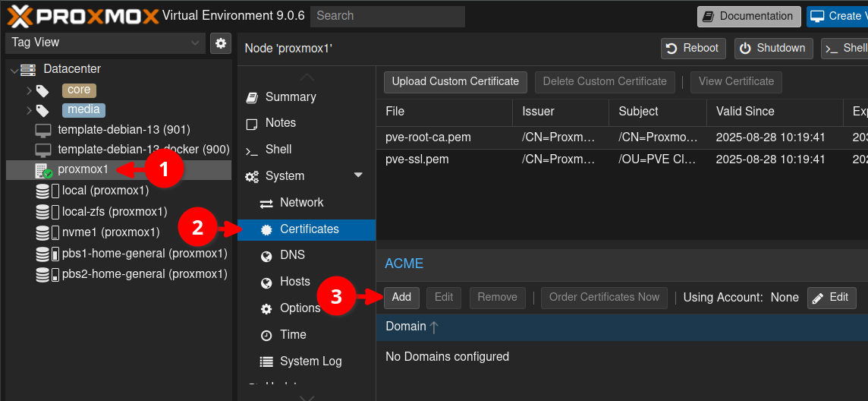Click the monitor icon for template-debian-13-docker (900)

tap(43, 150)
